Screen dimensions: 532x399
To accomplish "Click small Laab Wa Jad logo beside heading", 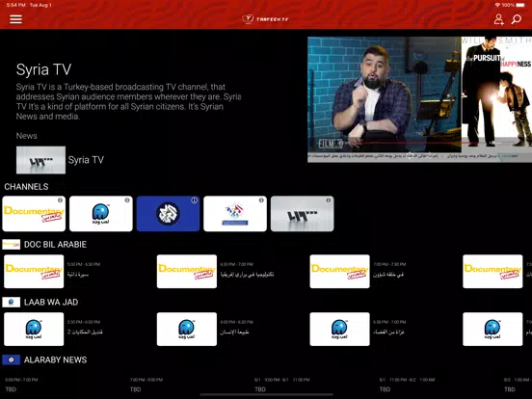I will coord(12,302).
